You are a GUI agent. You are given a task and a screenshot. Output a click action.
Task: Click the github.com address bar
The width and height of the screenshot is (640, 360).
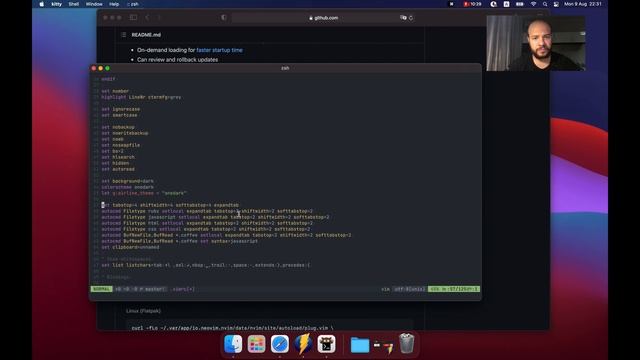point(323,18)
